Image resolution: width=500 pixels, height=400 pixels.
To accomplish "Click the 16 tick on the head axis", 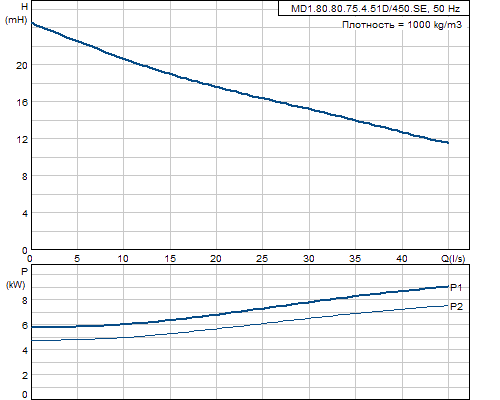I will pyautogui.click(x=22, y=102).
